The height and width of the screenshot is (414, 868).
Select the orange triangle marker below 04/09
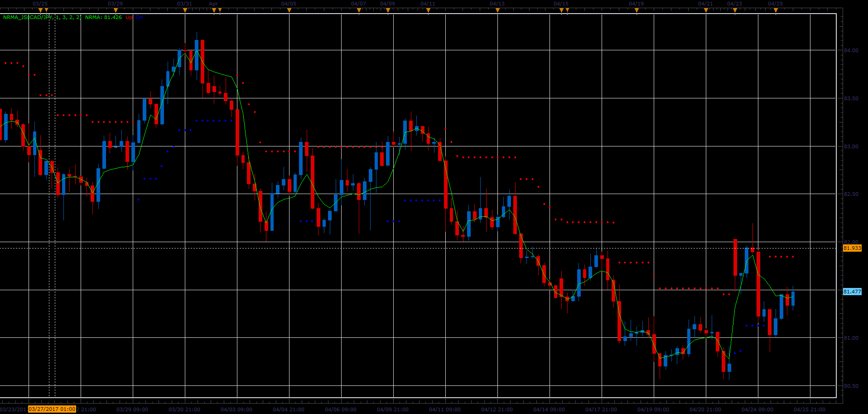click(388, 10)
